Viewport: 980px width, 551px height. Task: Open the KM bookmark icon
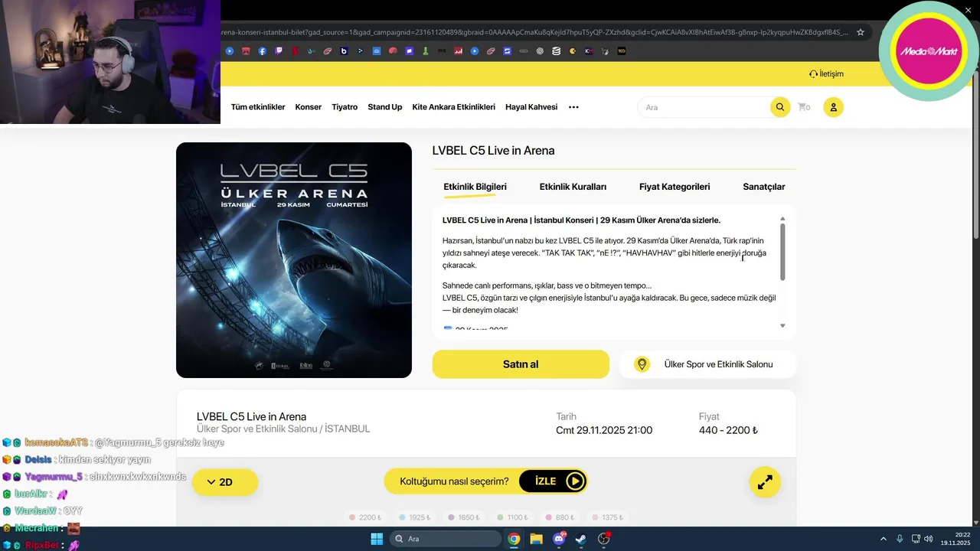tap(589, 51)
